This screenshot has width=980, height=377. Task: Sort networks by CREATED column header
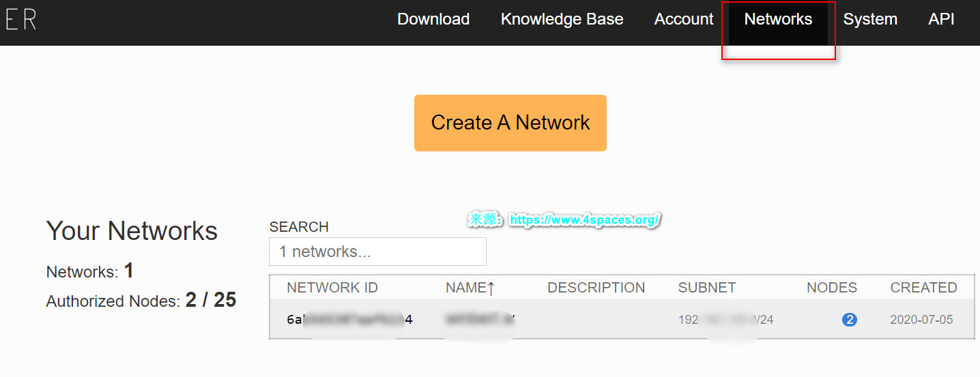click(923, 288)
